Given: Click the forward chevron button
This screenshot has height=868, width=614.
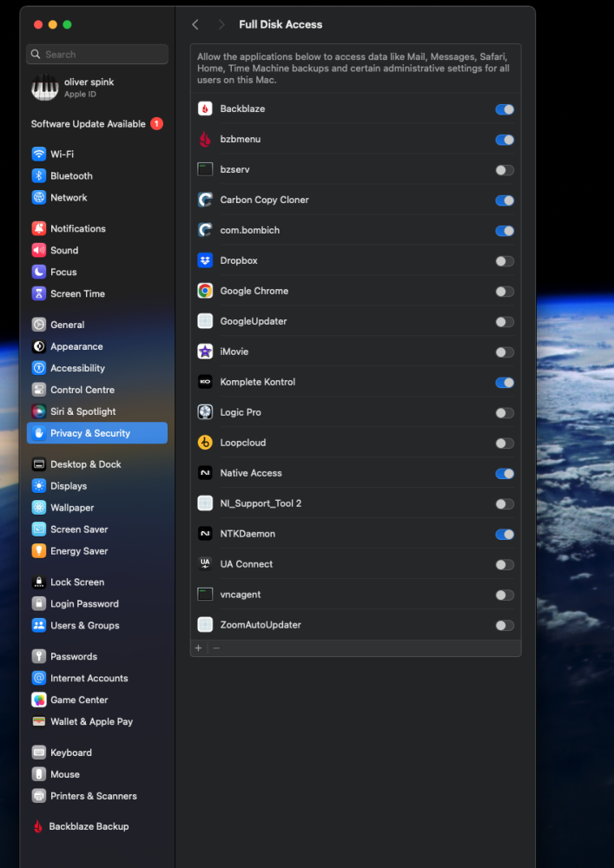Looking at the screenshot, I should pos(221,24).
